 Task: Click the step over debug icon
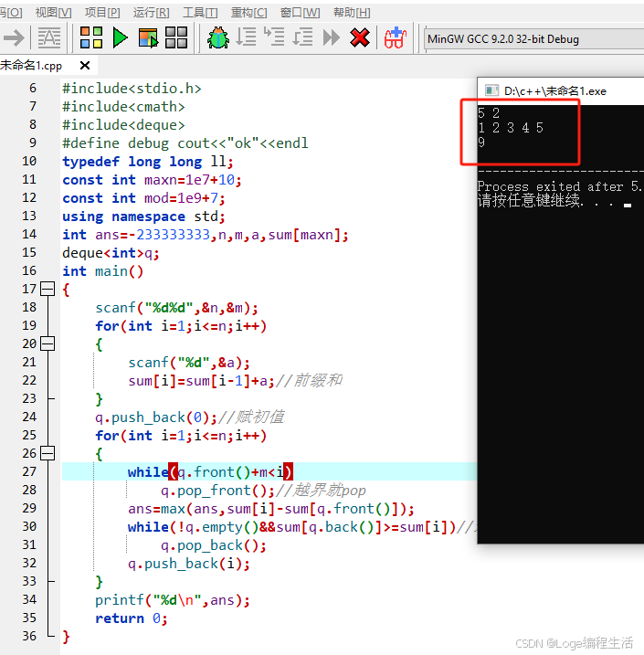[x=246, y=37]
